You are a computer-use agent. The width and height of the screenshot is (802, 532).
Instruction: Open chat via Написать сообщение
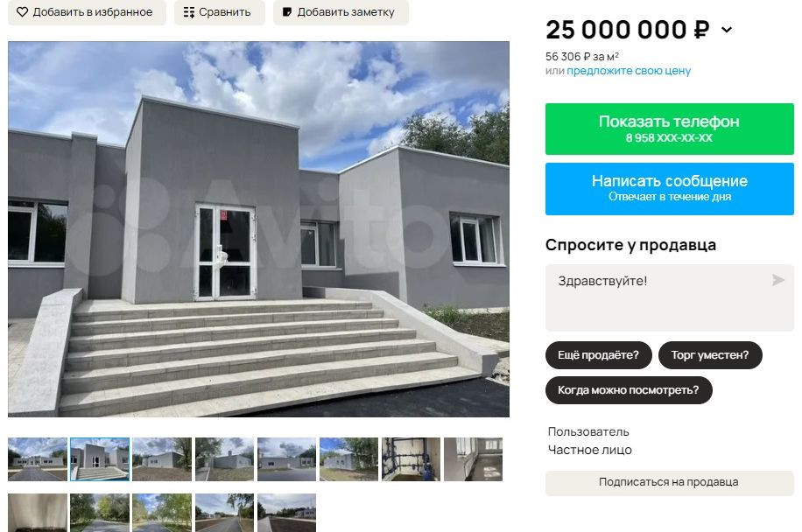670,189
